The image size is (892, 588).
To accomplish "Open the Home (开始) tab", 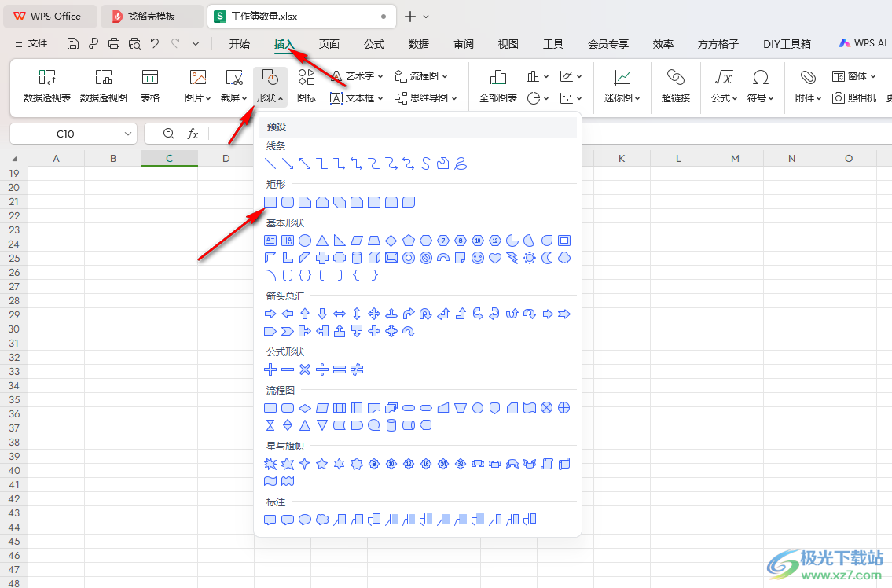I will [240, 44].
